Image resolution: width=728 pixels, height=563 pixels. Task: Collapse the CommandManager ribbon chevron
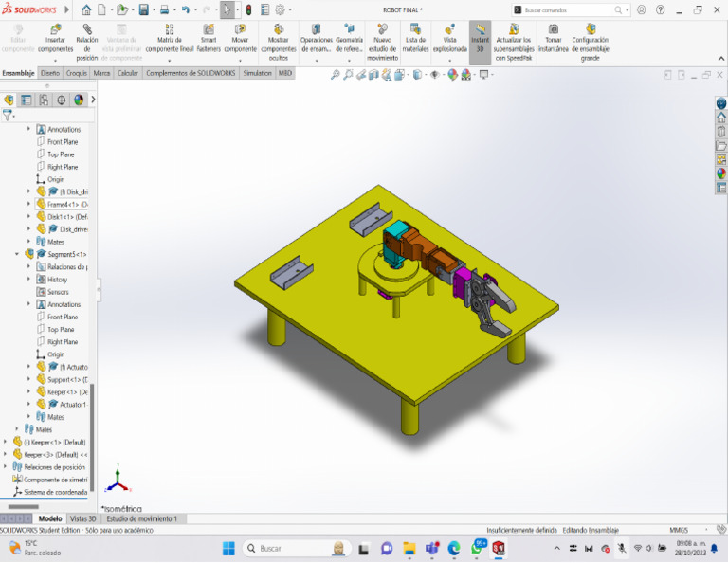pyautogui.click(x=721, y=59)
